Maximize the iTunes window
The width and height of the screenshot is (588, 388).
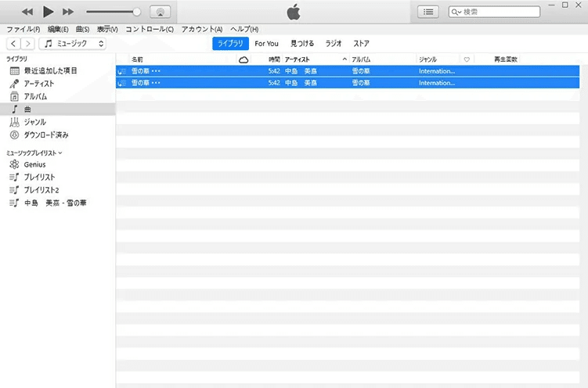click(565, 5)
